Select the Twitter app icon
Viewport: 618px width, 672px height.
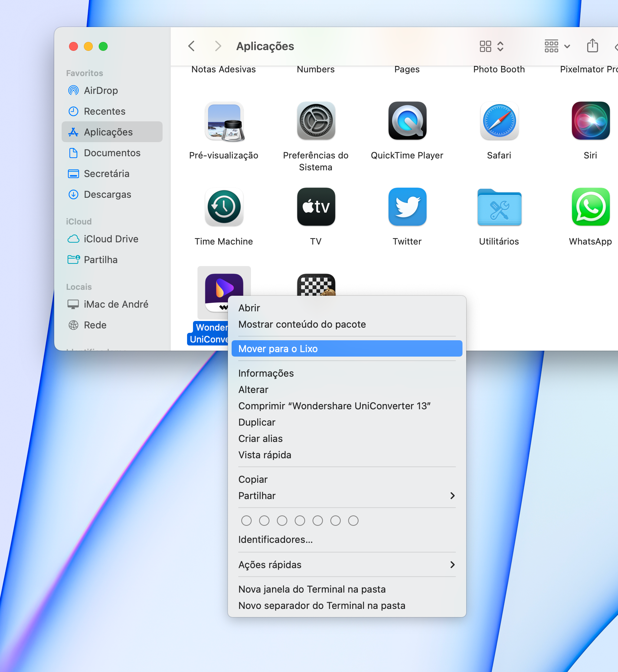pos(407,207)
